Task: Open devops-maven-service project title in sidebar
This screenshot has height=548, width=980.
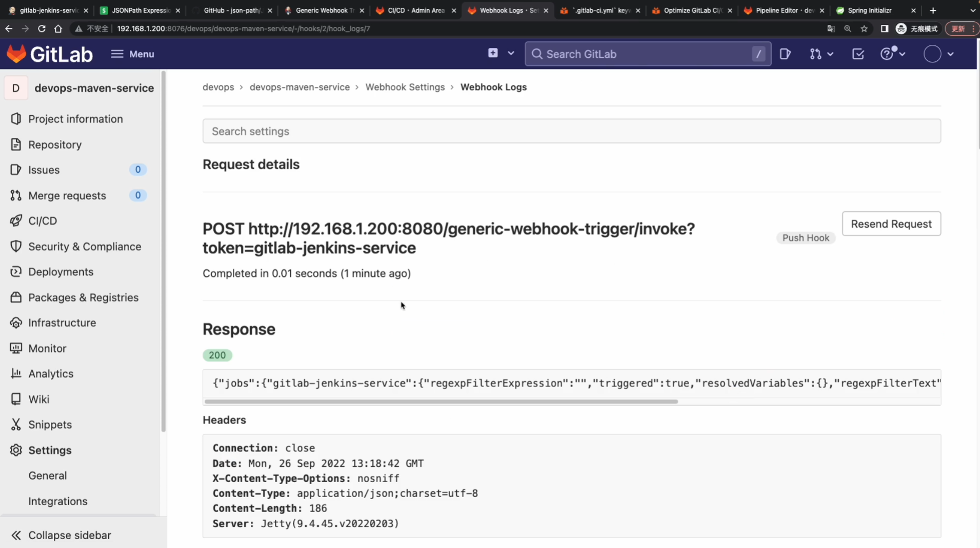Action: pos(94,88)
